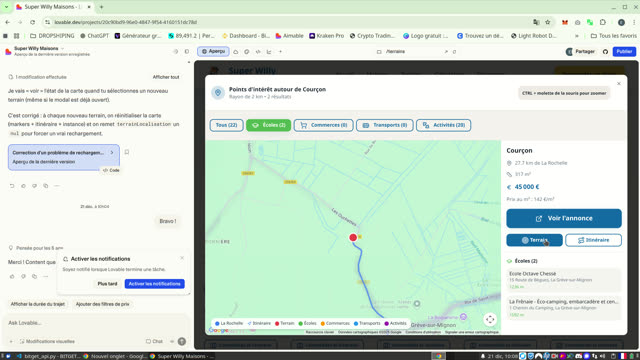
Task: Click Activer les notifications button
Action: [155, 284]
